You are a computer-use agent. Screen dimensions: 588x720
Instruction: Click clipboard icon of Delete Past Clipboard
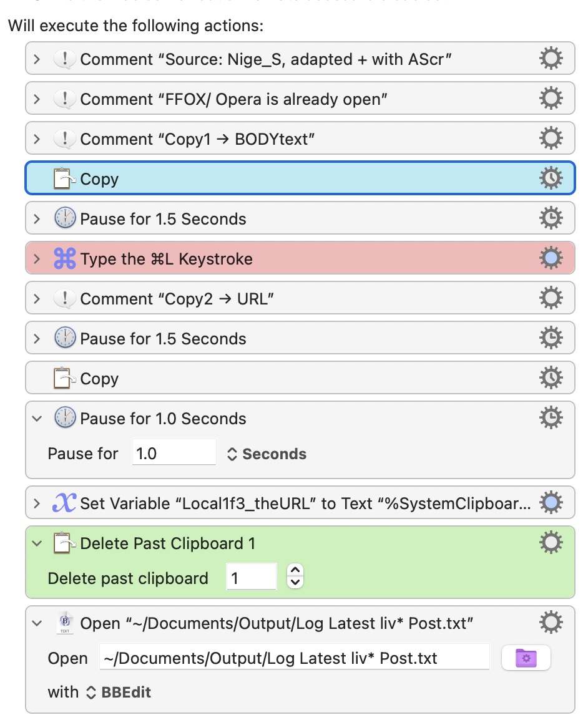(x=65, y=543)
